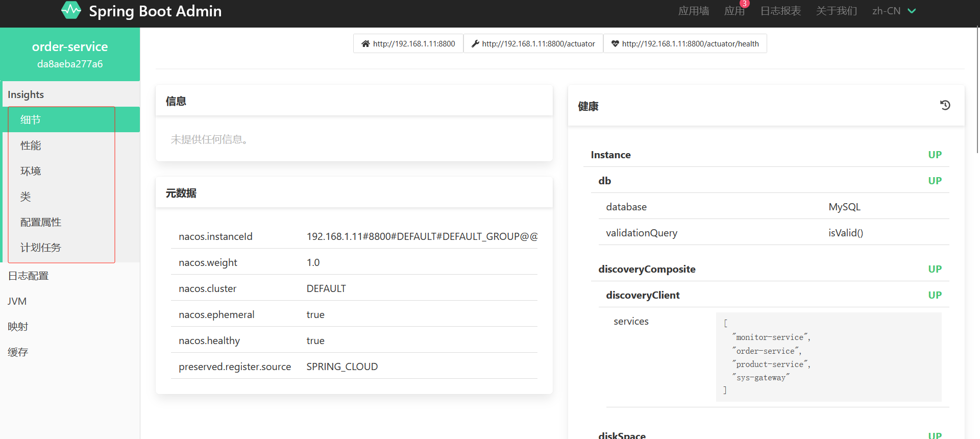
Task: Click the heartbeat icon health URL link
Action: point(615,44)
